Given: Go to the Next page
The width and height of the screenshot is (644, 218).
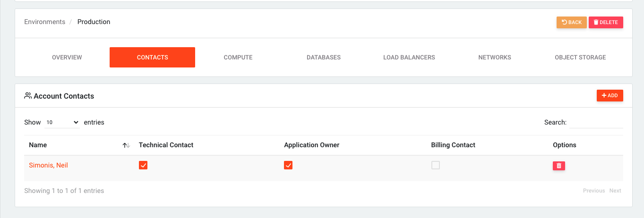Looking at the screenshot, I should tap(615, 191).
